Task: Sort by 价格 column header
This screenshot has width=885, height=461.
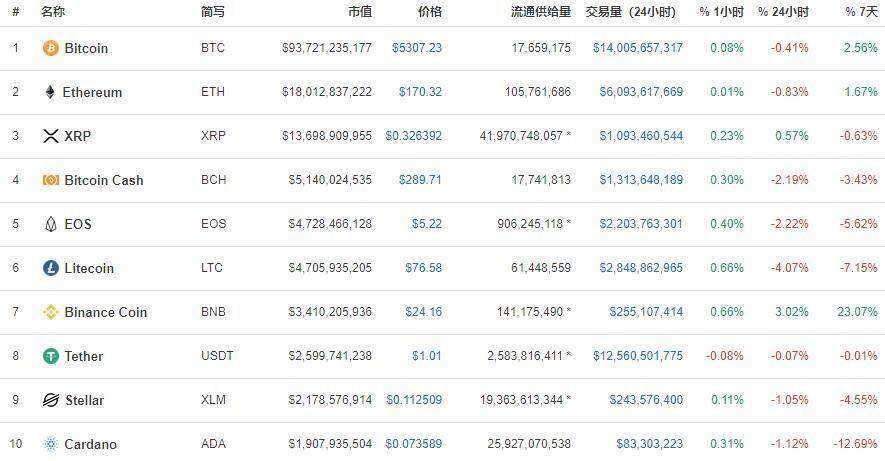Action: tap(429, 12)
